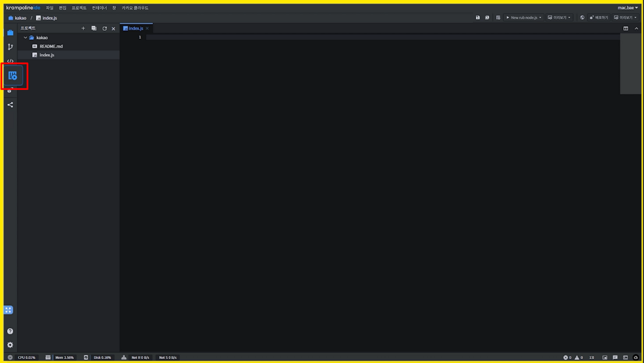The width and height of the screenshot is (644, 363).
Task: Open the 카카오 클라우드 menu
Action: [x=135, y=8]
